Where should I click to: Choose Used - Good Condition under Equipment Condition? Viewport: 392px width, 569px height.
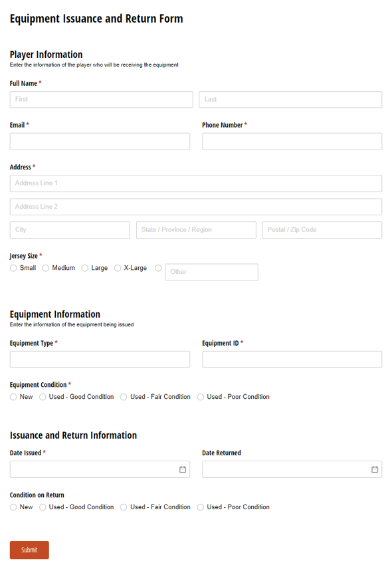(43, 397)
